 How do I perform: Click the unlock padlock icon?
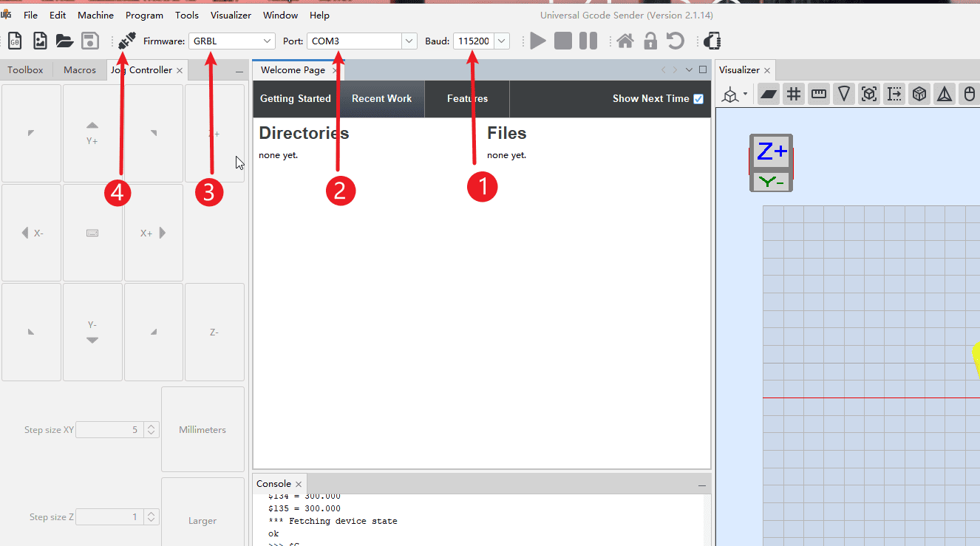(x=650, y=41)
